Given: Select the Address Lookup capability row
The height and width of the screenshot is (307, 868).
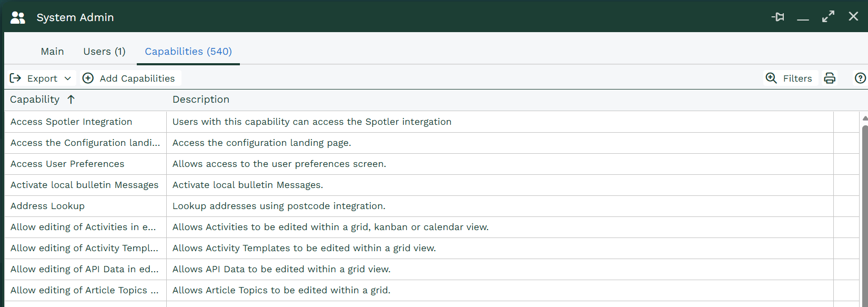Looking at the screenshot, I should [47, 206].
